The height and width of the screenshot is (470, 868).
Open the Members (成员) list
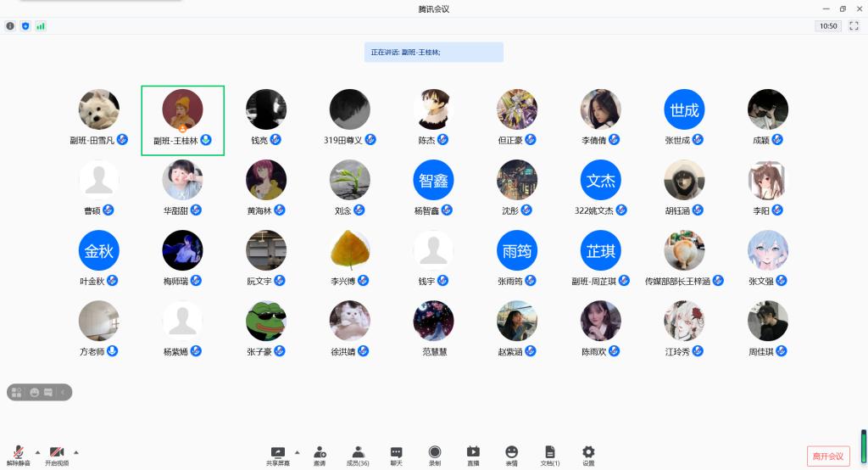358,456
